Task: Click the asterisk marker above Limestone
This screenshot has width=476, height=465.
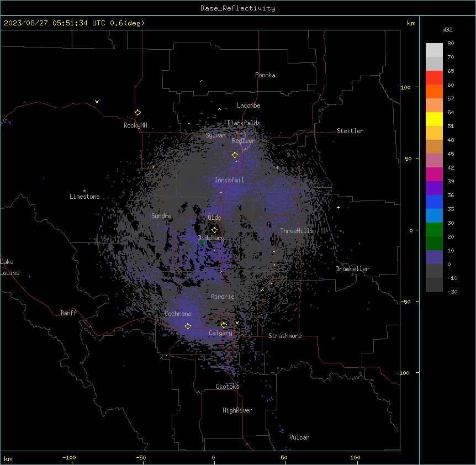Action: [84, 191]
